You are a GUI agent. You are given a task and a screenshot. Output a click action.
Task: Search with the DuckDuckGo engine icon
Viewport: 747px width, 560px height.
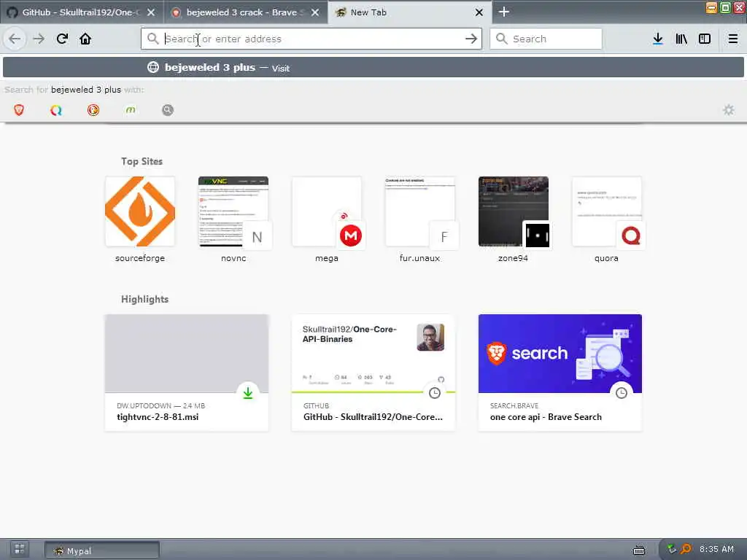point(93,110)
